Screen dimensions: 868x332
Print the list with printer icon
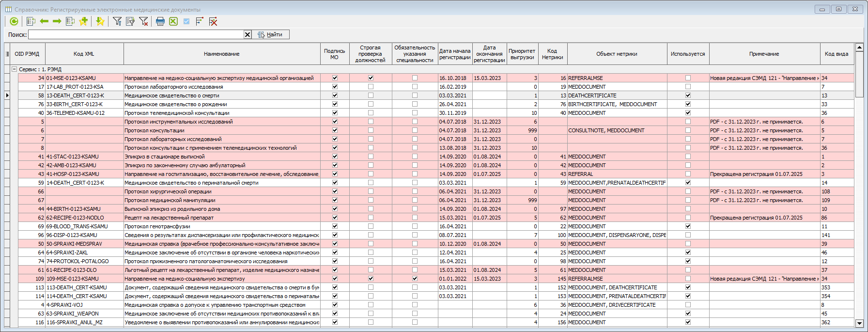(x=160, y=21)
